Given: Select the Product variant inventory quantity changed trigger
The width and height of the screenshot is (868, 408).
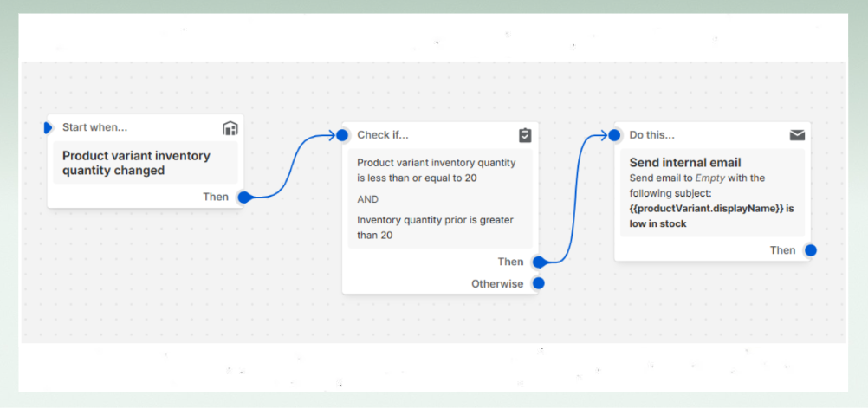Looking at the screenshot, I should click(136, 163).
